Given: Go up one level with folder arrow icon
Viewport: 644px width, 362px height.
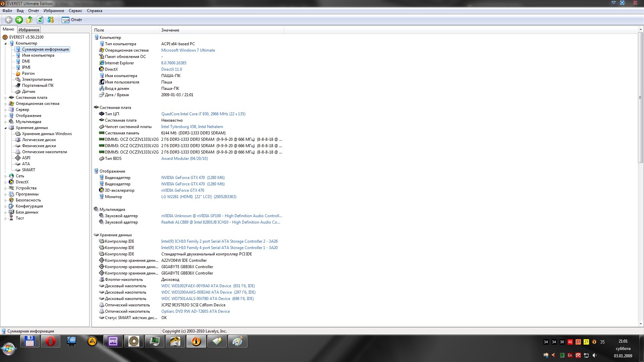Looking at the screenshot, I should (30, 20).
